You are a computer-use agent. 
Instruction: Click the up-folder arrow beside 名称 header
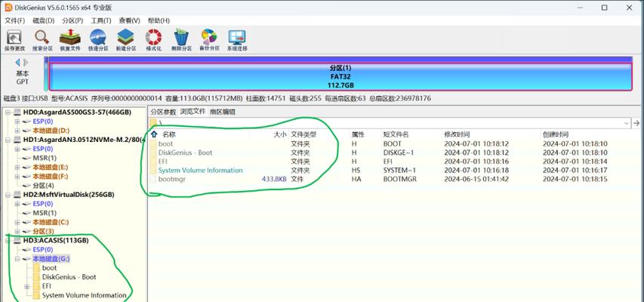pyautogui.click(x=155, y=134)
